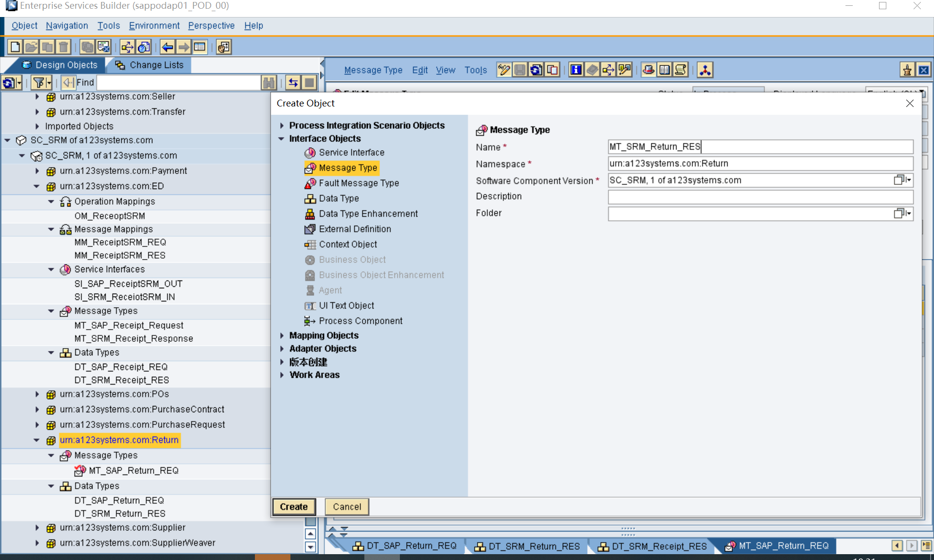Click the Where-Used List toolbar icon
The image size is (934, 560).
127,47
